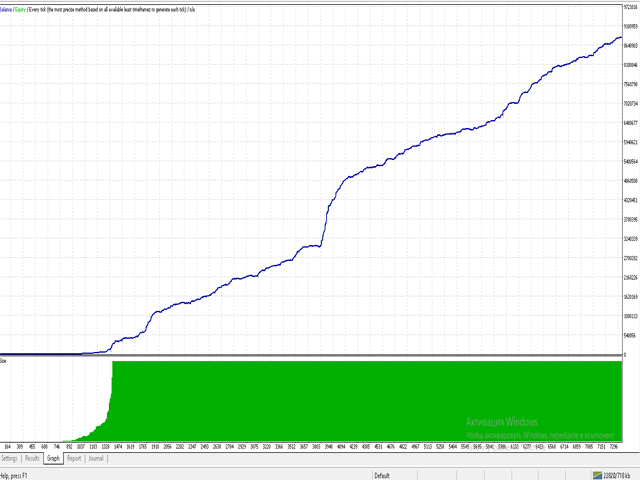Click the first trade number on horizontal axis
This screenshot has height=480, width=640.
click(x=8, y=447)
